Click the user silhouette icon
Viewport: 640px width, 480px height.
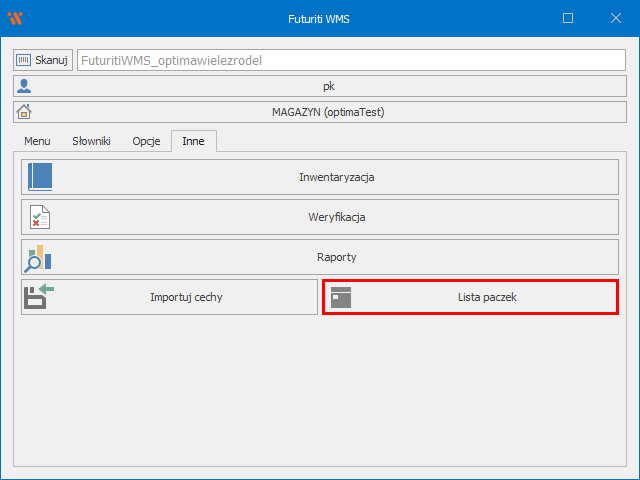[24, 86]
